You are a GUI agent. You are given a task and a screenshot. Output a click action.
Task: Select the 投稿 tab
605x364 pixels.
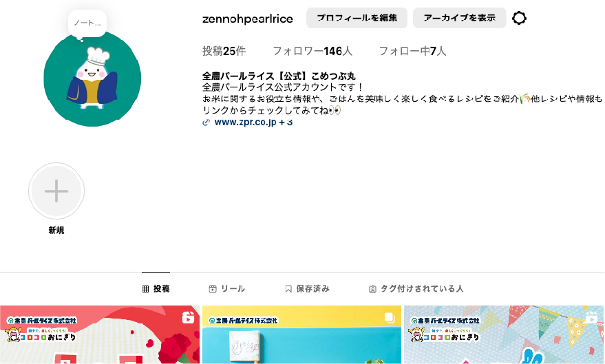pyautogui.click(x=156, y=289)
